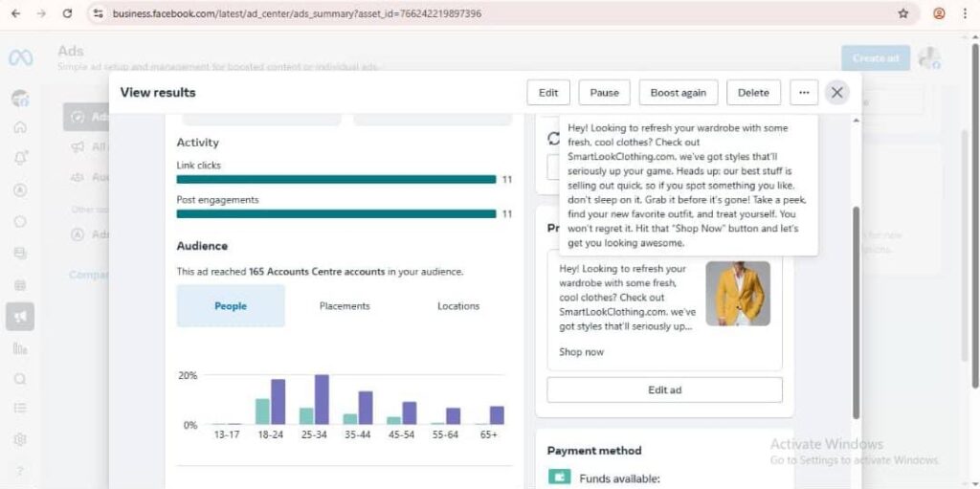Click the Edit button in the dialog header
Screen dimensions: 980x489
[x=548, y=93]
